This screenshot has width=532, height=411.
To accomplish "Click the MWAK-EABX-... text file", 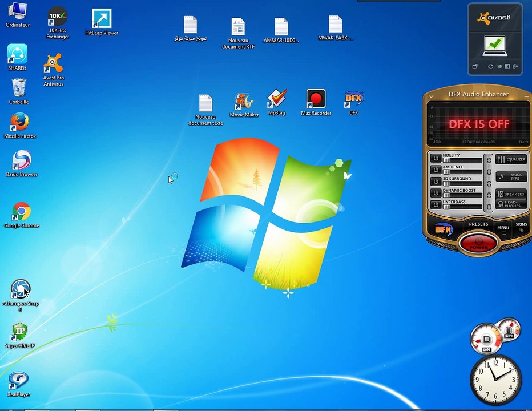I will (x=335, y=28).
